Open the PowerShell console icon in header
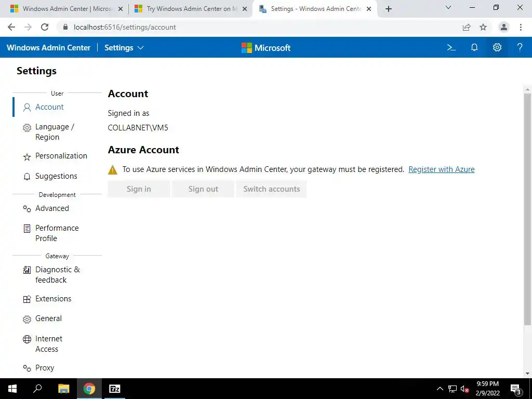This screenshot has height=399, width=532. 451,47
